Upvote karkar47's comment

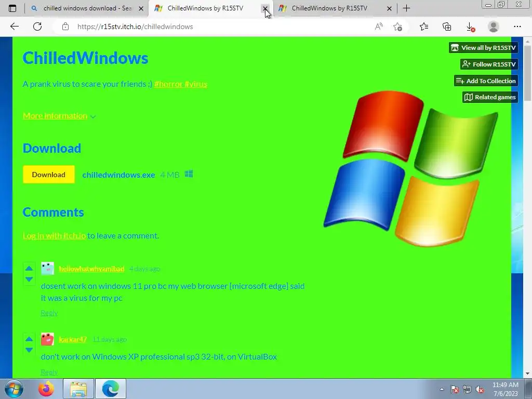[29, 339]
